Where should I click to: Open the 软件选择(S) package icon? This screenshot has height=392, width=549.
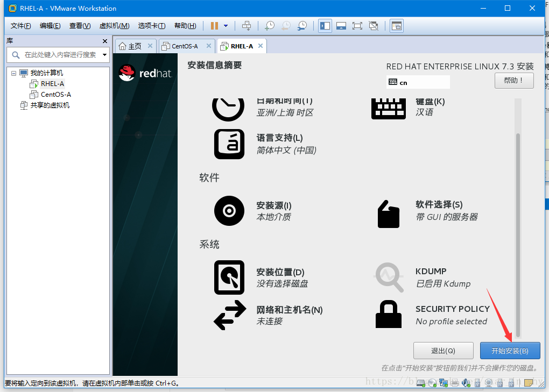click(x=388, y=214)
